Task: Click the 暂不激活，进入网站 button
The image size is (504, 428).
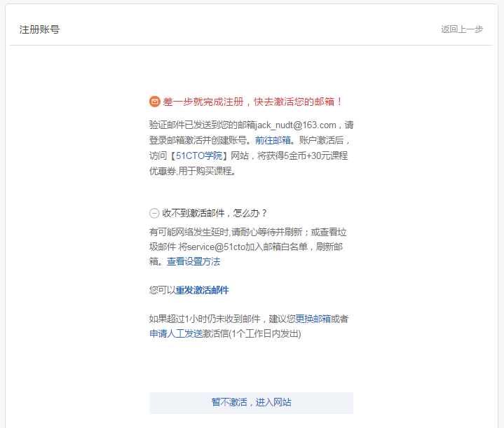Action: [x=251, y=403]
